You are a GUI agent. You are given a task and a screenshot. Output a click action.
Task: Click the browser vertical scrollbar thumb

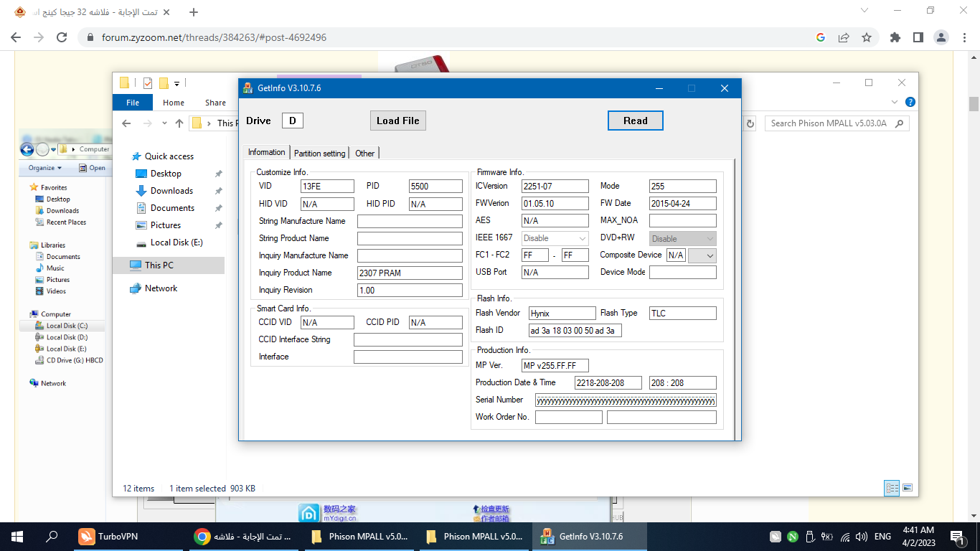974,105
